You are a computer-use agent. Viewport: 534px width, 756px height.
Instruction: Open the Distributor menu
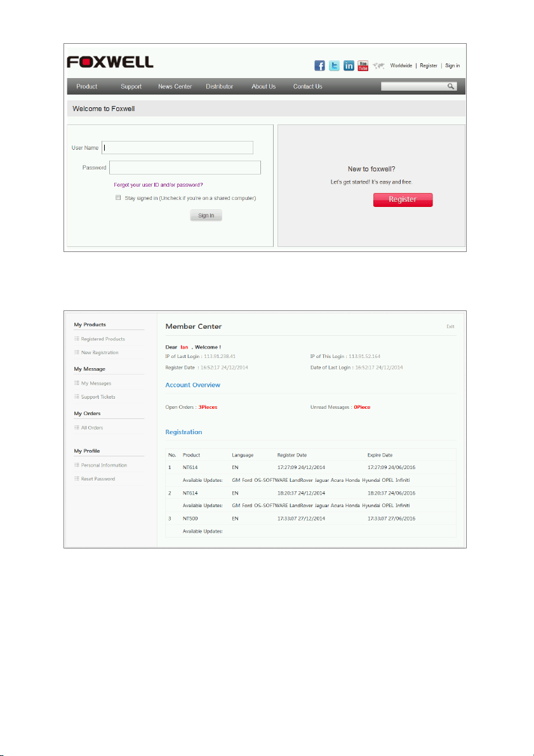tap(220, 86)
